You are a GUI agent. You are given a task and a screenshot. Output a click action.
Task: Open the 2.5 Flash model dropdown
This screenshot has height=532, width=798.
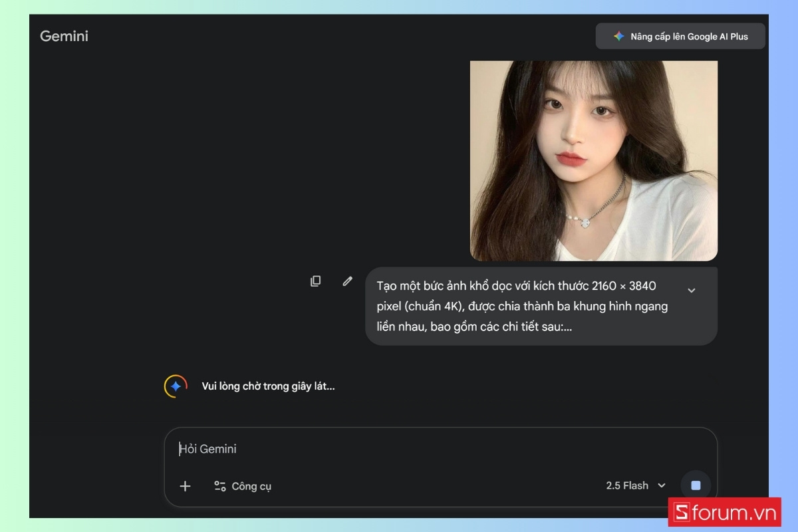tap(636, 485)
